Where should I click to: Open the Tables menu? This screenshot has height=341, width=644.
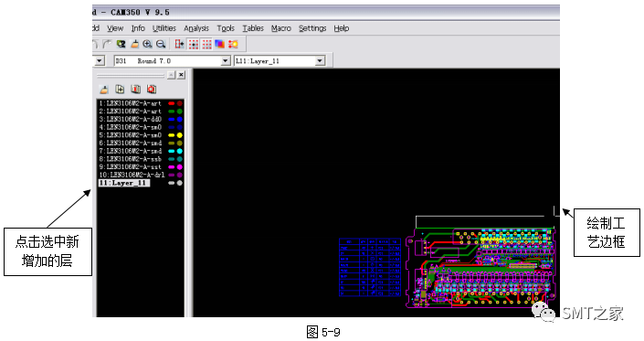click(253, 28)
